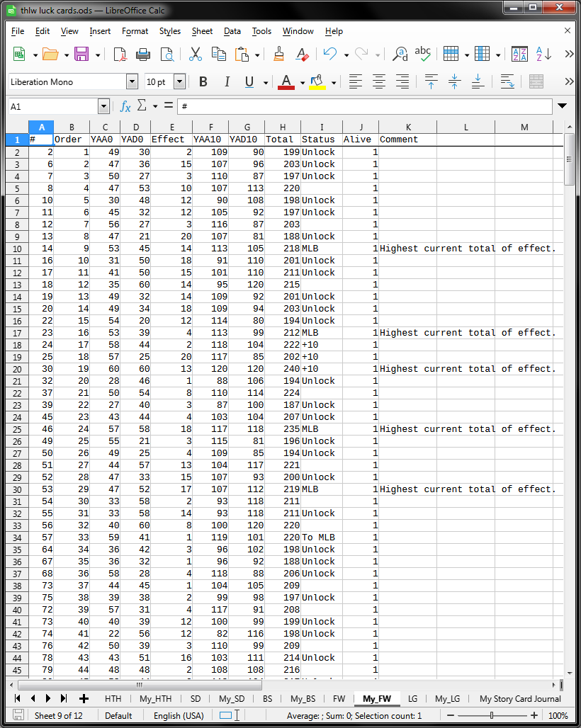Switch to the My_LG sheet tab
The height and width of the screenshot is (728, 581).
(x=447, y=699)
